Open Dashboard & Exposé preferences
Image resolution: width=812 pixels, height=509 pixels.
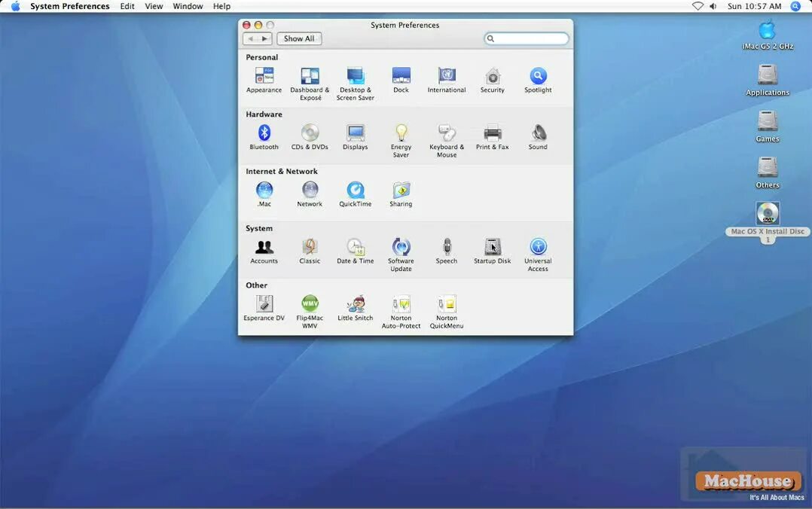(310, 84)
